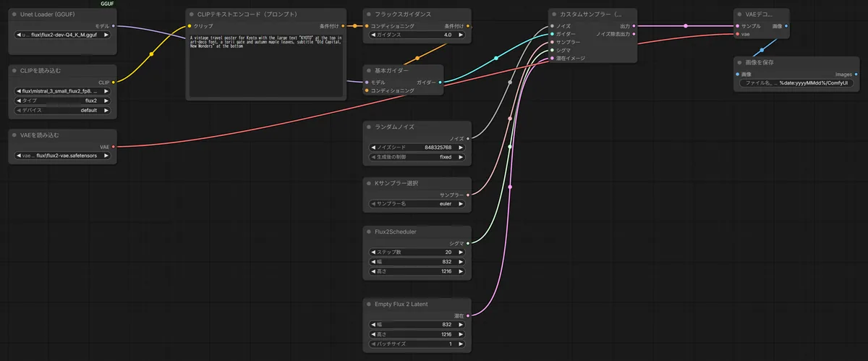This screenshot has height=361, width=868.
Task: Increase ステップ数 with its right arrow
Action: pyautogui.click(x=461, y=252)
